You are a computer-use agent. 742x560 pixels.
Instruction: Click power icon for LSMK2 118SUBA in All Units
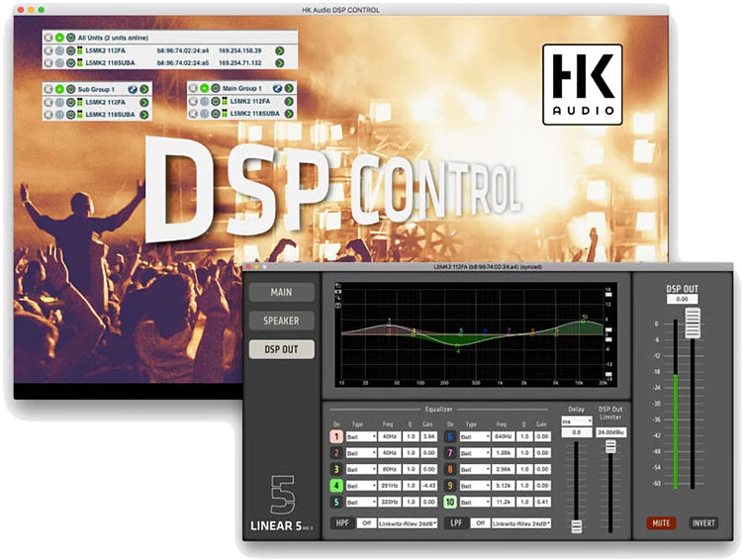click(x=70, y=63)
